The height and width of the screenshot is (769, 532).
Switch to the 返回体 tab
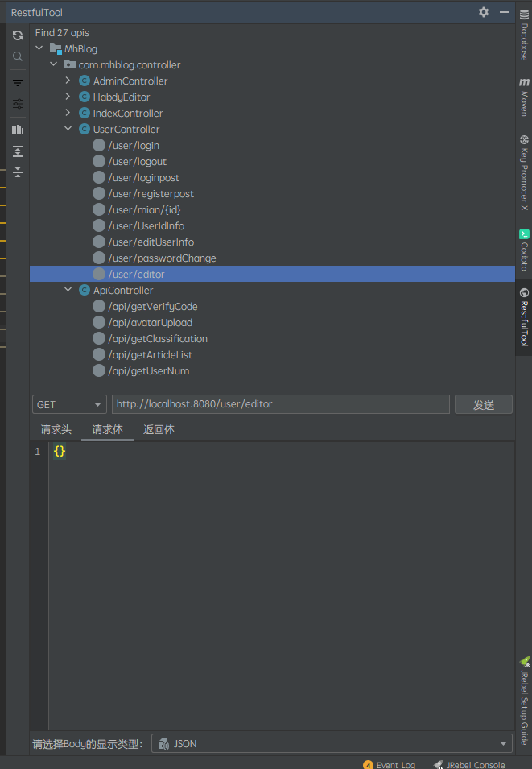click(x=159, y=430)
